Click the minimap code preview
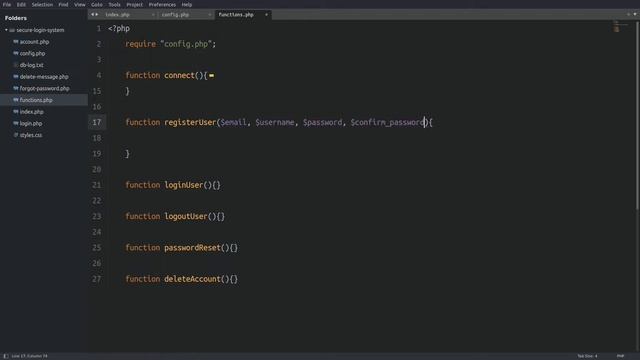This screenshot has height=360, width=640. pos(620,27)
